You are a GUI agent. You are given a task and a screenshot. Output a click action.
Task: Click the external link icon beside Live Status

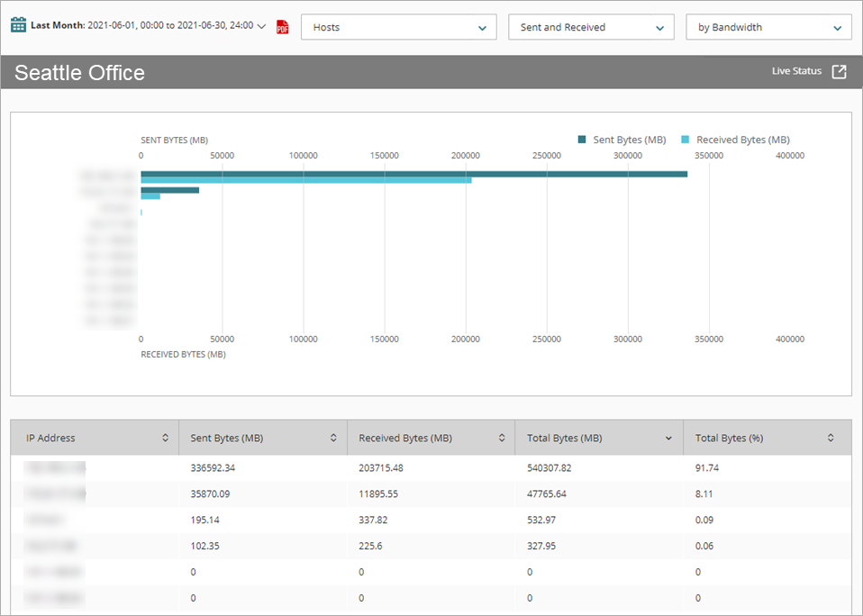(x=838, y=70)
